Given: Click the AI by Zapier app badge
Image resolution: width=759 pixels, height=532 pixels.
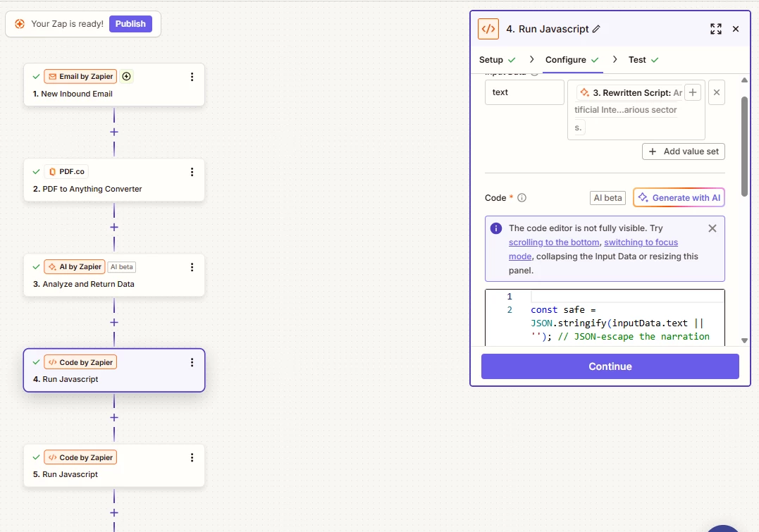Looking at the screenshot, I should pos(75,267).
